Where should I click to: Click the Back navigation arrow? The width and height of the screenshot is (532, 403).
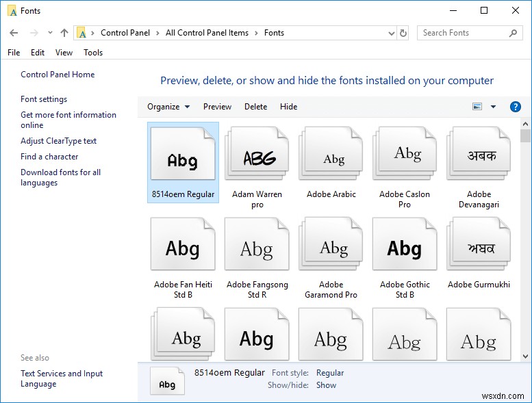click(x=14, y=33)
